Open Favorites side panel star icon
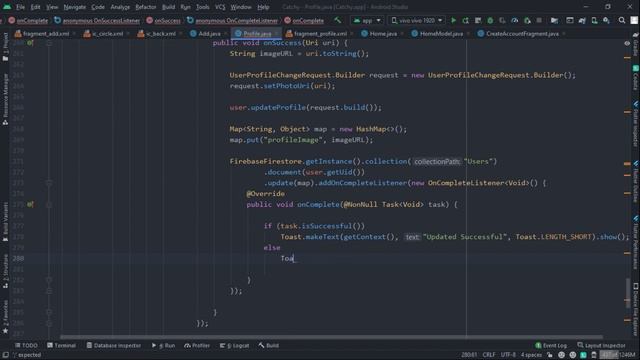This screenshot has height=360, width=640. click(5, 317)
